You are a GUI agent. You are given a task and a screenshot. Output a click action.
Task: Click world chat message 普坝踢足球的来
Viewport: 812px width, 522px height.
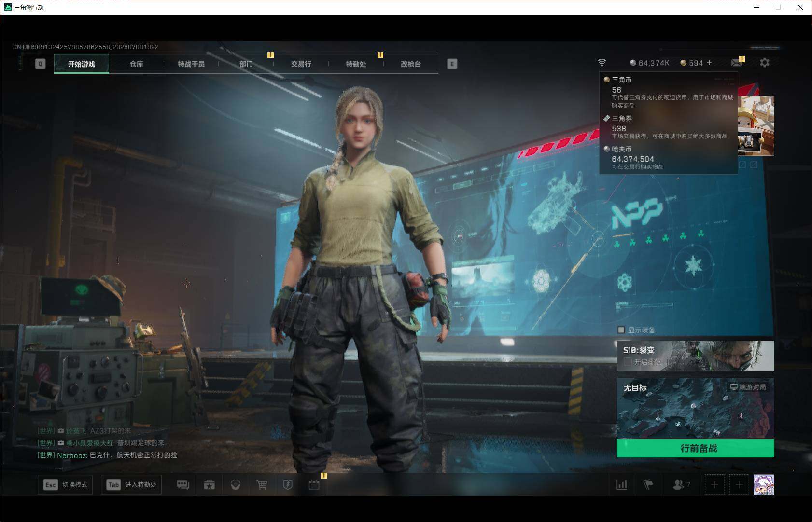pos(101,443)
